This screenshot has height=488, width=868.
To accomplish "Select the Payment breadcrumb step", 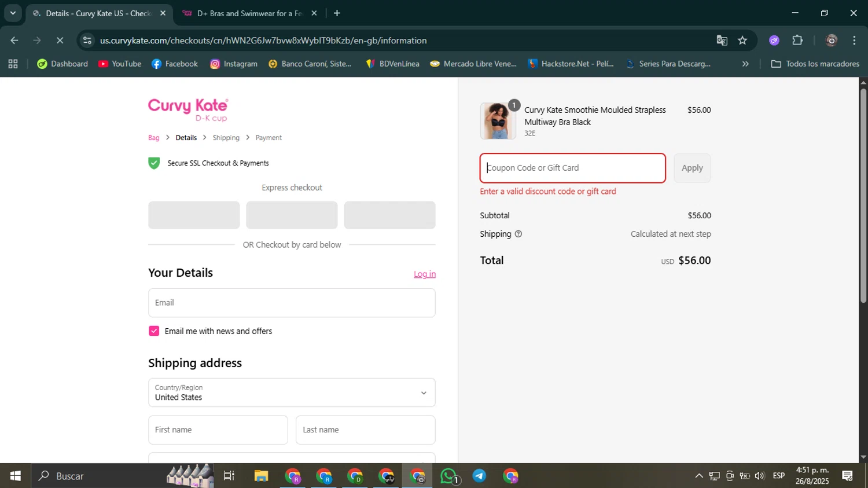I will click(x=269, y=138).
